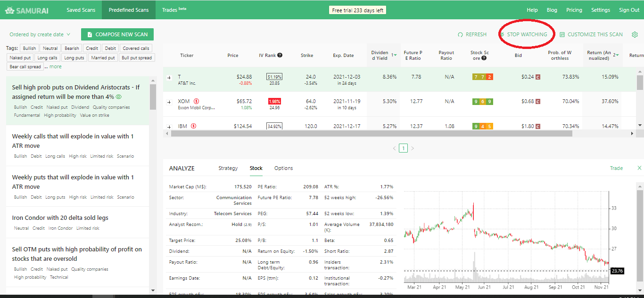This screenshot has width=644, height=298.
Task: Toggle the Bearish tag filter
Action: point(72,48)
